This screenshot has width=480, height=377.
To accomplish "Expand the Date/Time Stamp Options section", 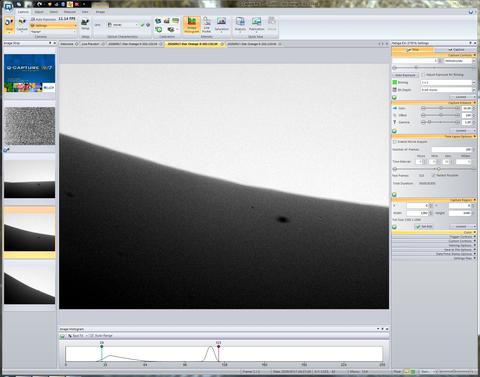I will click(x=434, y=254).
